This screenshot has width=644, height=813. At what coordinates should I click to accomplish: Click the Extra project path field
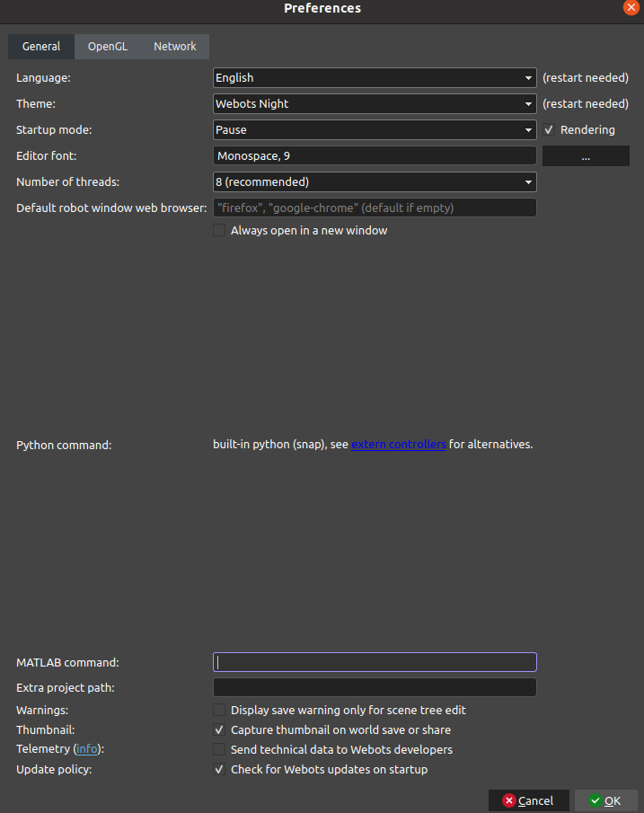tap(375, 687)
